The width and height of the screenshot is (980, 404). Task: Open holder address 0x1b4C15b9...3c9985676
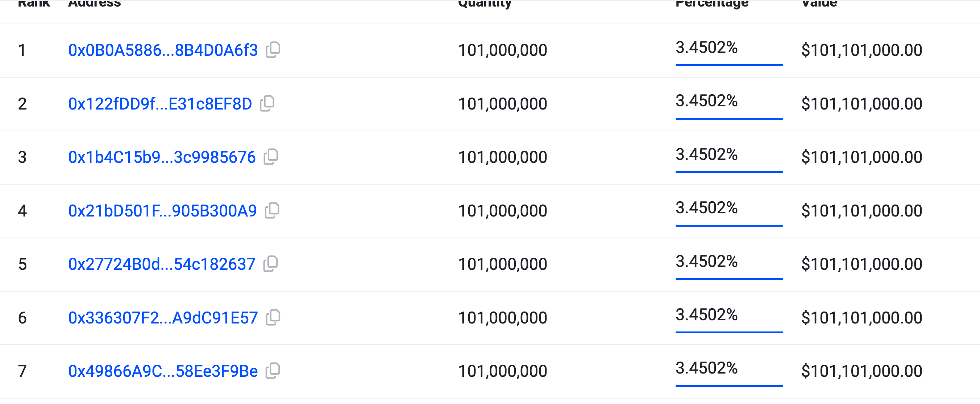pos(162,157)
